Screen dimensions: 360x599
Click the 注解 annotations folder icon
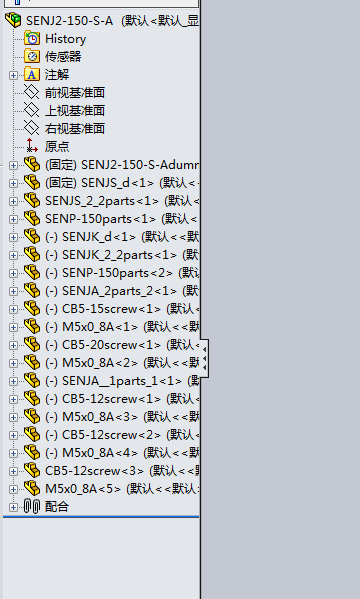coord(32,74)
